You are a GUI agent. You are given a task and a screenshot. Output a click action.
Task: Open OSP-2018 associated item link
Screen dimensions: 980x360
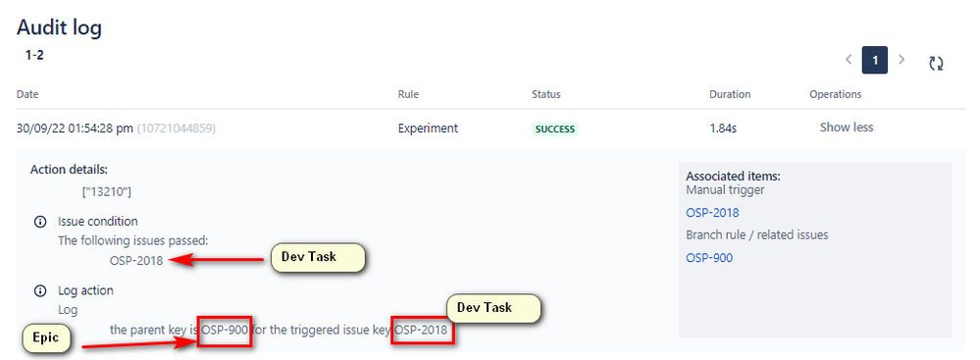coord(712,213)
